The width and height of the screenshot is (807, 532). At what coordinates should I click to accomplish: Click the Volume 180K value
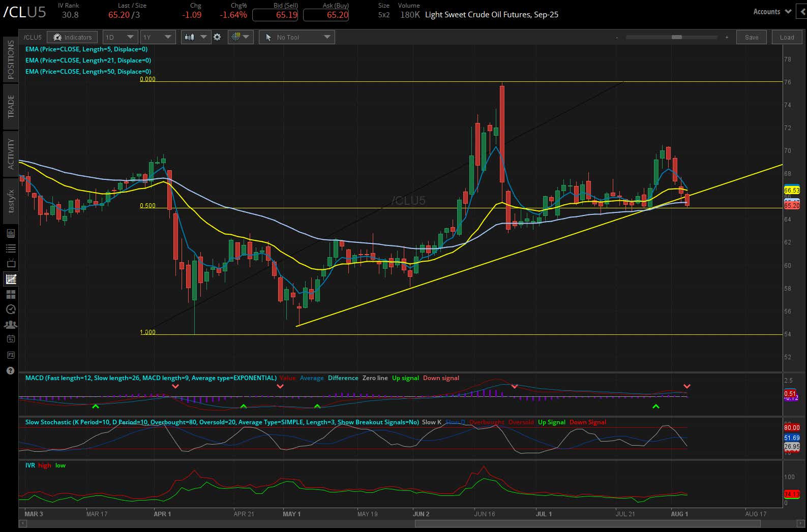pyautogui.click(x=409, y=15)
